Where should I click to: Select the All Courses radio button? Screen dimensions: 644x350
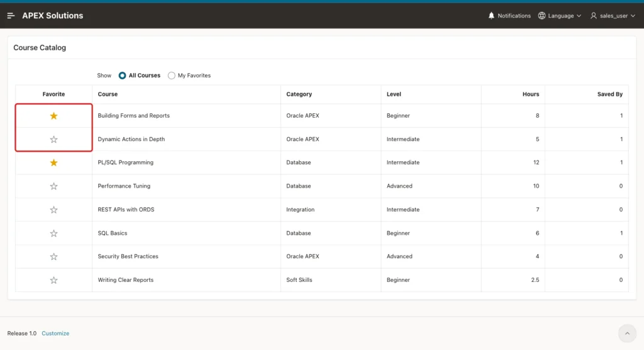(x=122, y=76)
